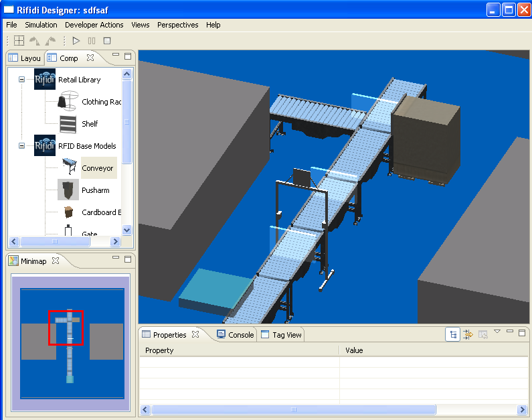Screen dimensions: 532x420
Task: Toggle Show Categories in Properties
Action: point(453,334)
